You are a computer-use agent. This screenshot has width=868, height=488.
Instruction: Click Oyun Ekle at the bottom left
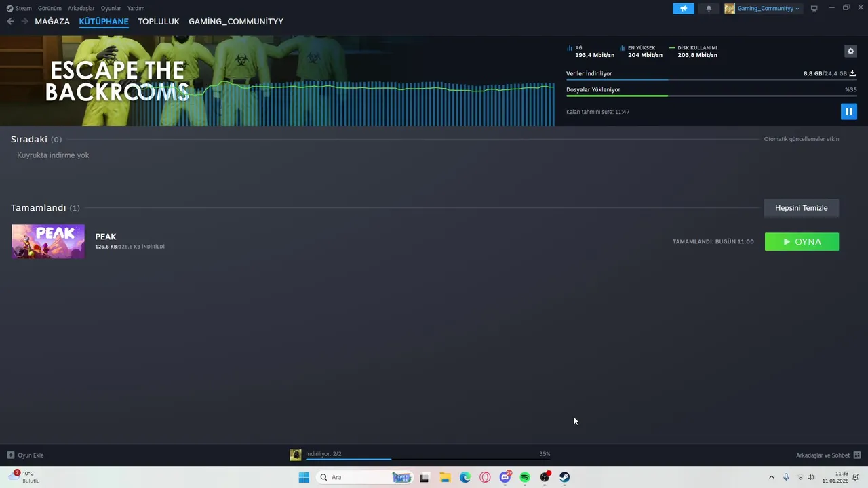pyautogui.click(x=25, y=455)
